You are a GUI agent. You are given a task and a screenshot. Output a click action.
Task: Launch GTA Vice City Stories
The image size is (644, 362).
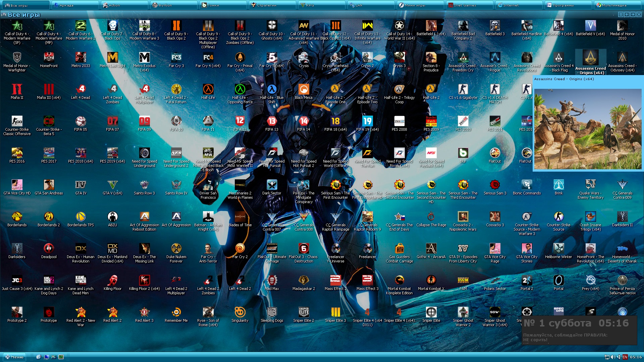527,253
